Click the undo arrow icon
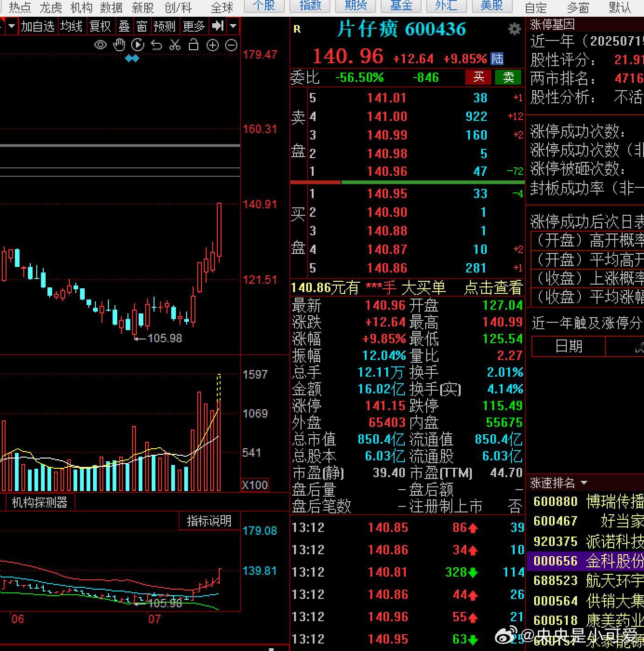This screenshot has width=644, height=651. pos(156,45)
